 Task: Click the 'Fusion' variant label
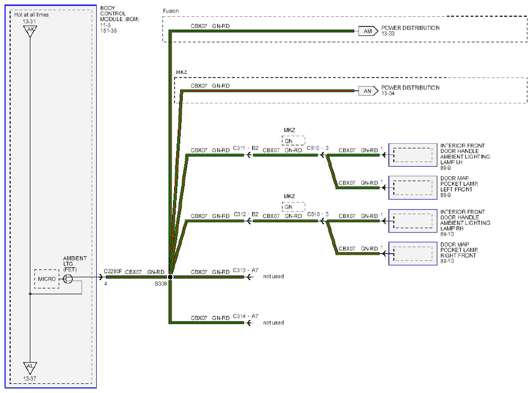pos(171,11)
